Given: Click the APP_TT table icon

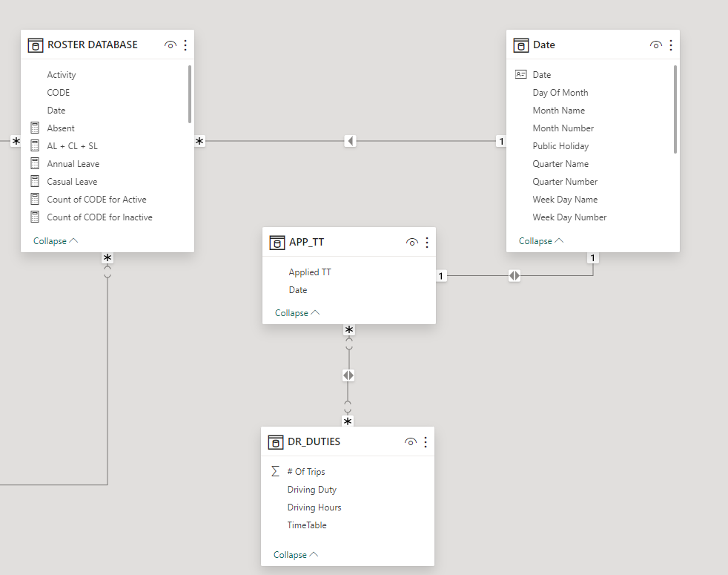Looking at the screenshot, I should point(277,243).
